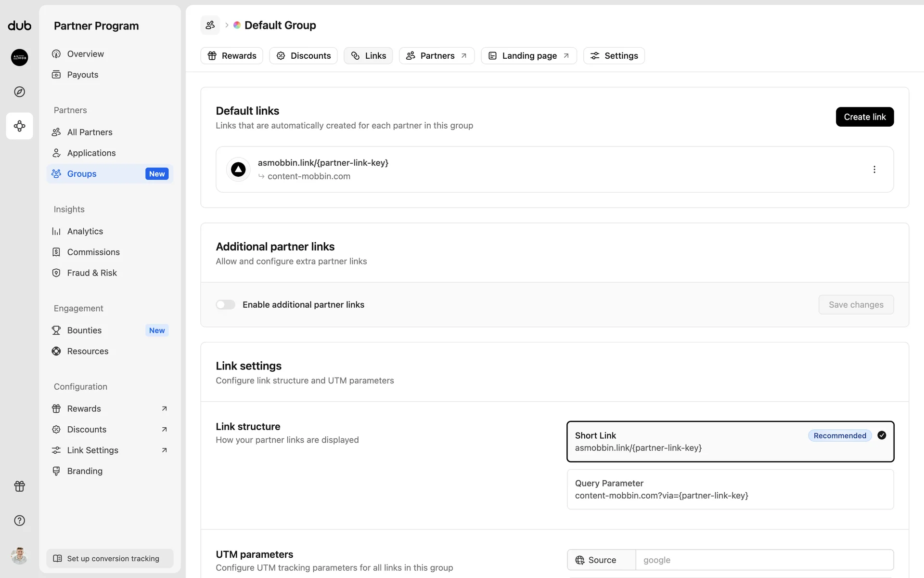Open the compass explore icon
The height and width of the screenshot is (578, 924).
click(19, 92)
